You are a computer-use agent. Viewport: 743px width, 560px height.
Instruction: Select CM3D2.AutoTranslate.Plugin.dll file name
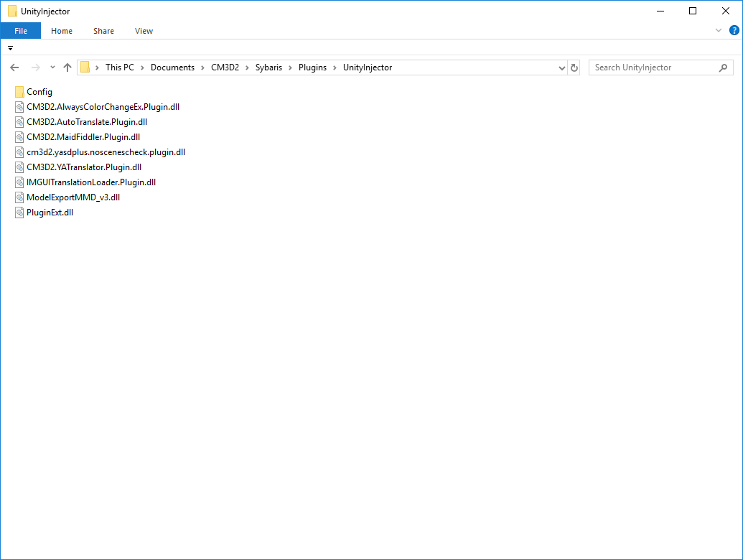point(87,122)
